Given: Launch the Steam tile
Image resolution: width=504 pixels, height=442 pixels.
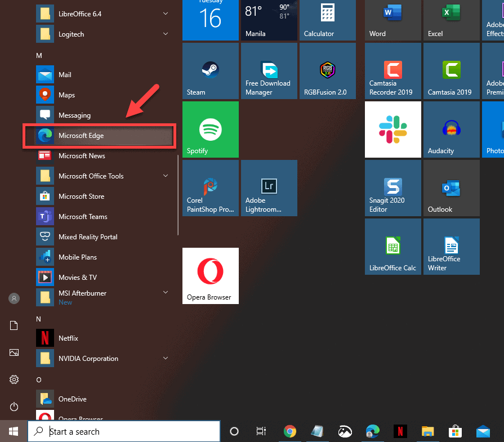Looking at the screenshot, I should [211, 71].
